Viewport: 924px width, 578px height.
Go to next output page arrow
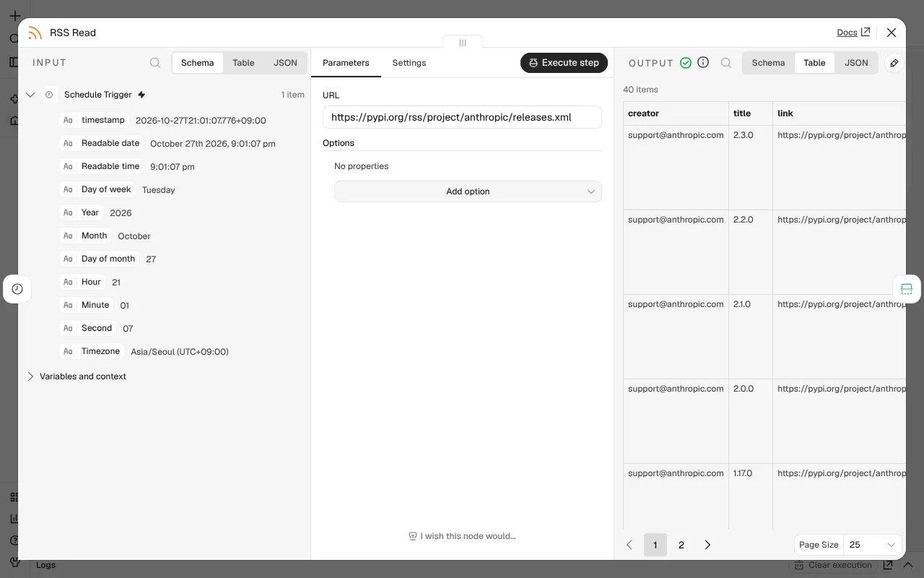[707, 545]
